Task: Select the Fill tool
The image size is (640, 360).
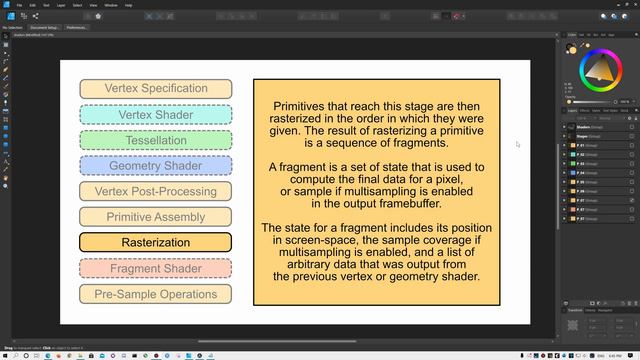Action: (x=6, y=95)
